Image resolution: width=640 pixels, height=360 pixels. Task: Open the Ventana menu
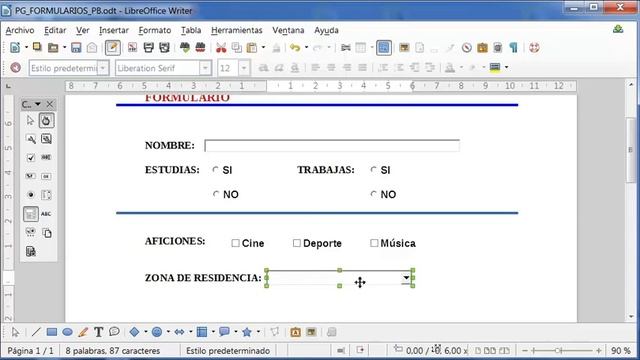[x=288, y=30]
